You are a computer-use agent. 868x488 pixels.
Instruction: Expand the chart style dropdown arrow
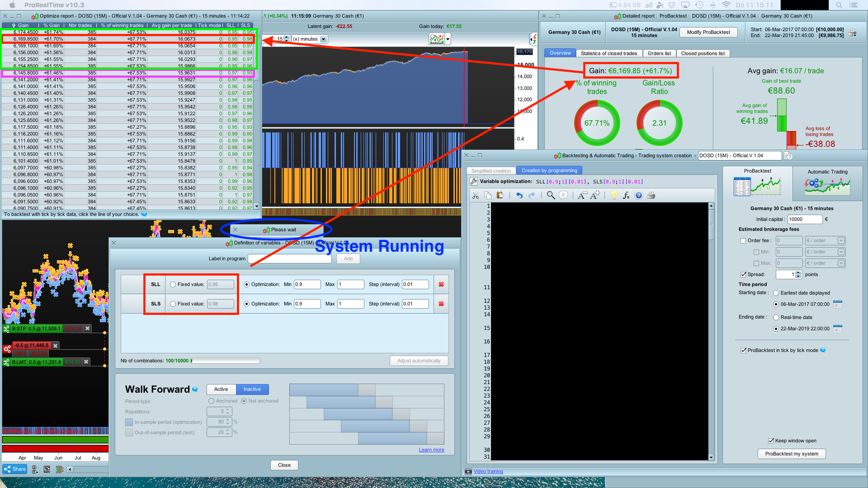[x=448, y=39]
